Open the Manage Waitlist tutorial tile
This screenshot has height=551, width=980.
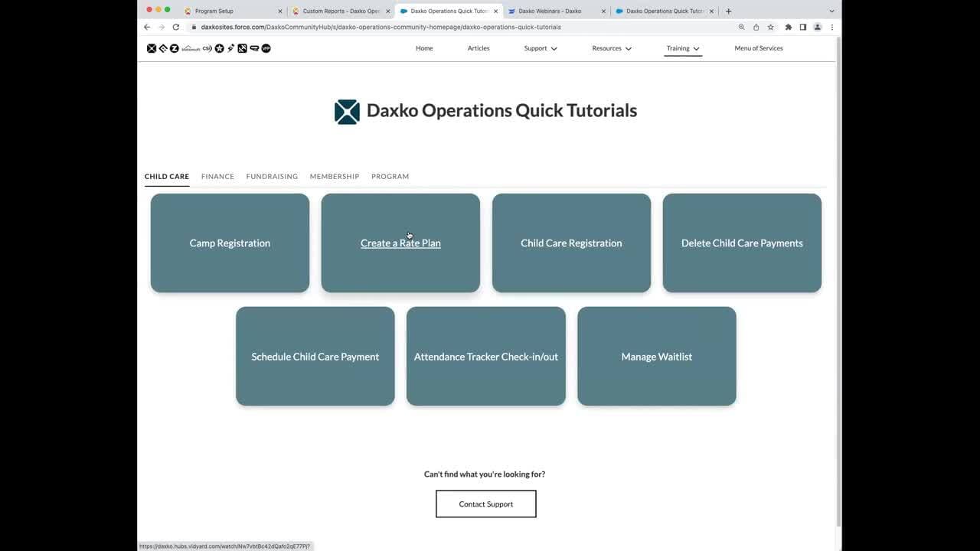[x=656, y=357]
